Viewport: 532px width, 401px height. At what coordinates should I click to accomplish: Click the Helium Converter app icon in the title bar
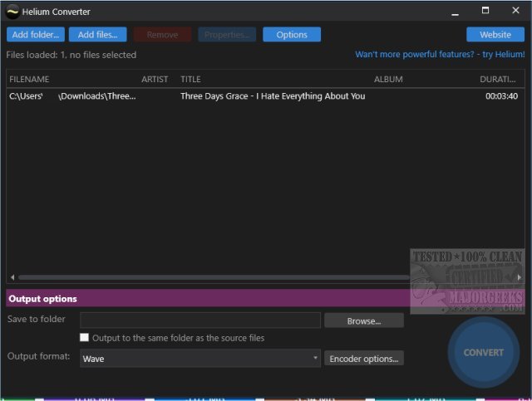13,12
